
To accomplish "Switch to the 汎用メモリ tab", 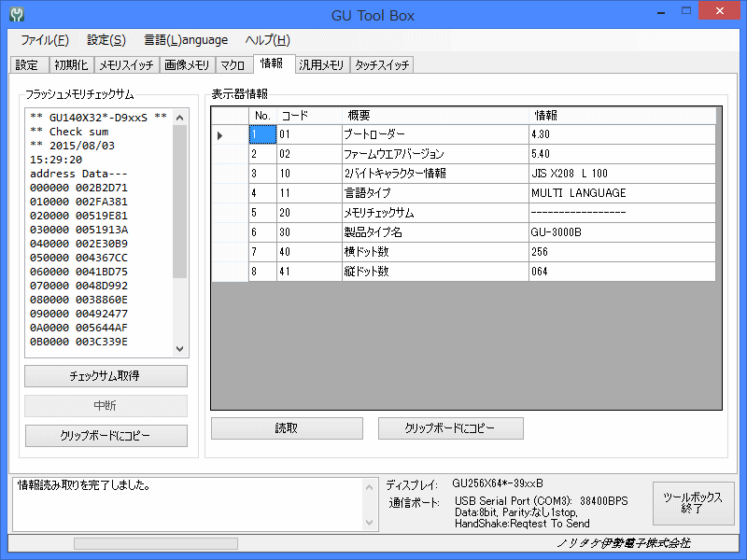I will [322, 64].
